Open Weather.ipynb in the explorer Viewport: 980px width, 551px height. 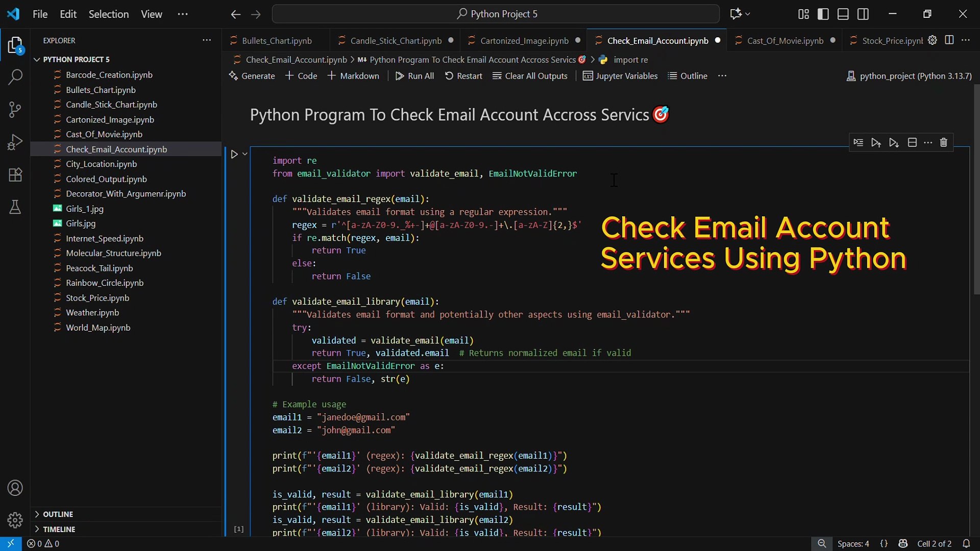point(92,313)
